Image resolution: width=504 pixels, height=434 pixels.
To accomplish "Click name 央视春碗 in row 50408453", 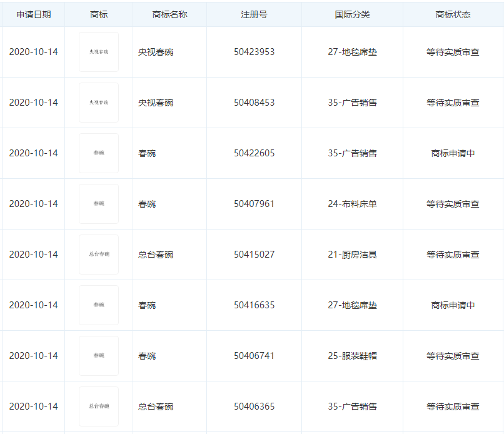I will [156, 103].
